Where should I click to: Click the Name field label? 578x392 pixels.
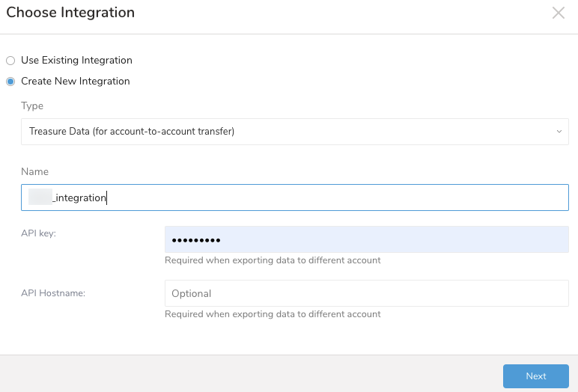34,172
